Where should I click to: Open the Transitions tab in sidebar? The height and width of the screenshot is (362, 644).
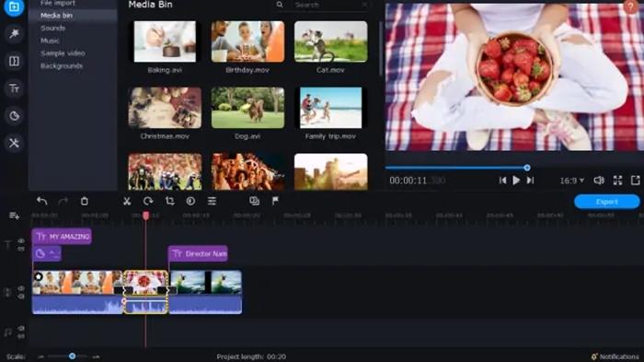14,62
